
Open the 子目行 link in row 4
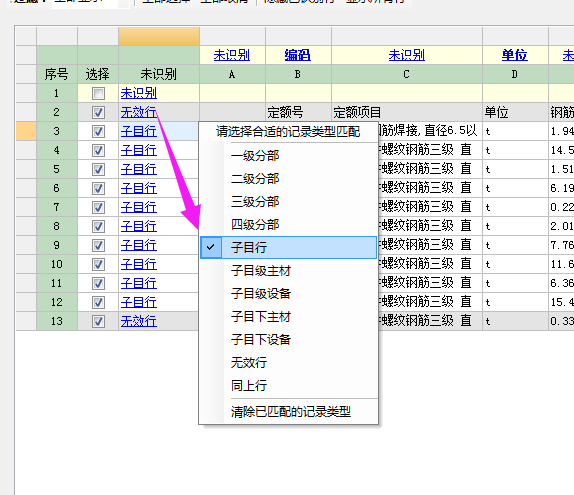click(x=139, y=150)
